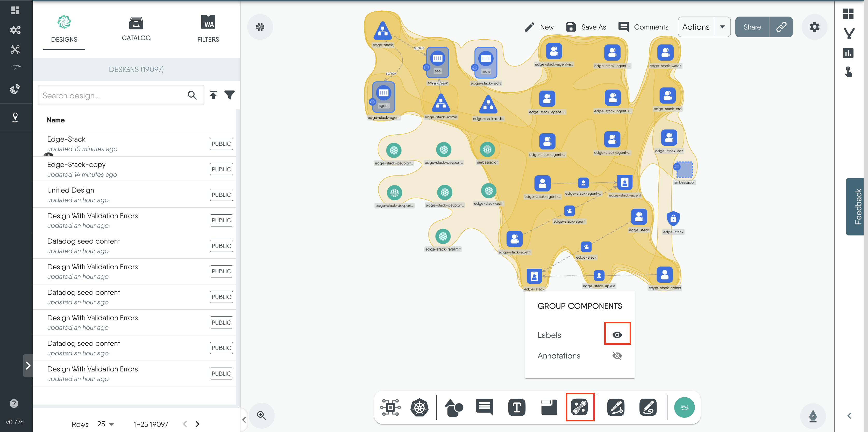Open the AWS components icon
Image resolution: width=868 pixels, height=432 pixels.
pos(684,407)
